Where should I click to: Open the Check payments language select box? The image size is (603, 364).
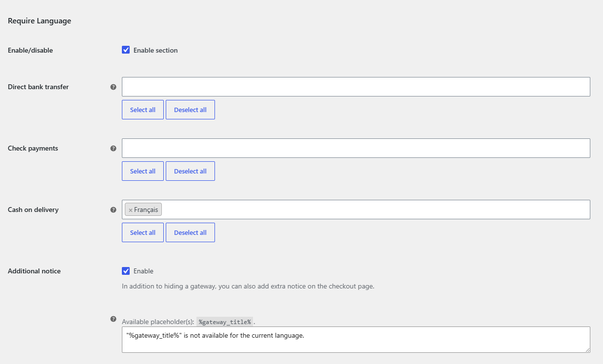356,148
